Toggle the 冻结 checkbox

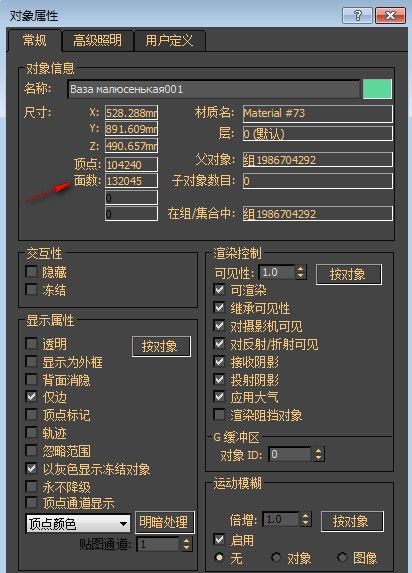(31, 290)
